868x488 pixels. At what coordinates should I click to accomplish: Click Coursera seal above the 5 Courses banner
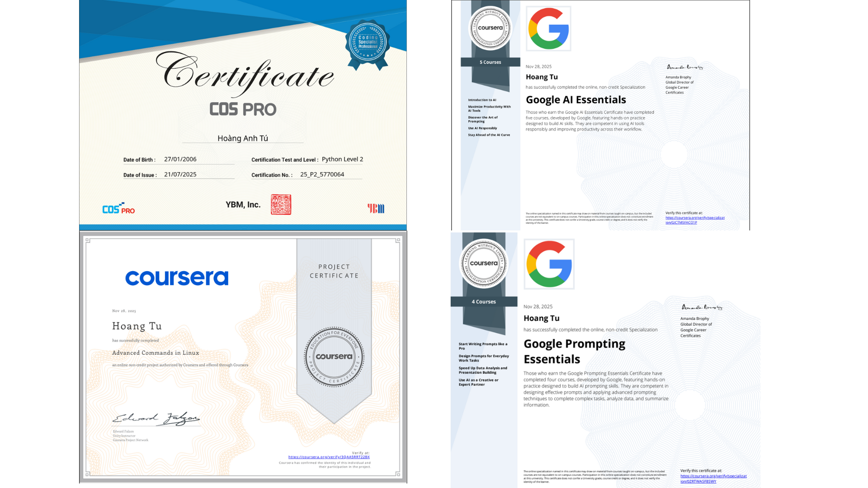490,28
